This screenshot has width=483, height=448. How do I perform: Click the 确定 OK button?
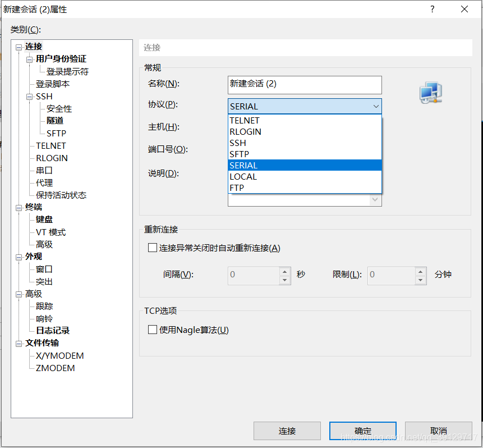[362, 431]
